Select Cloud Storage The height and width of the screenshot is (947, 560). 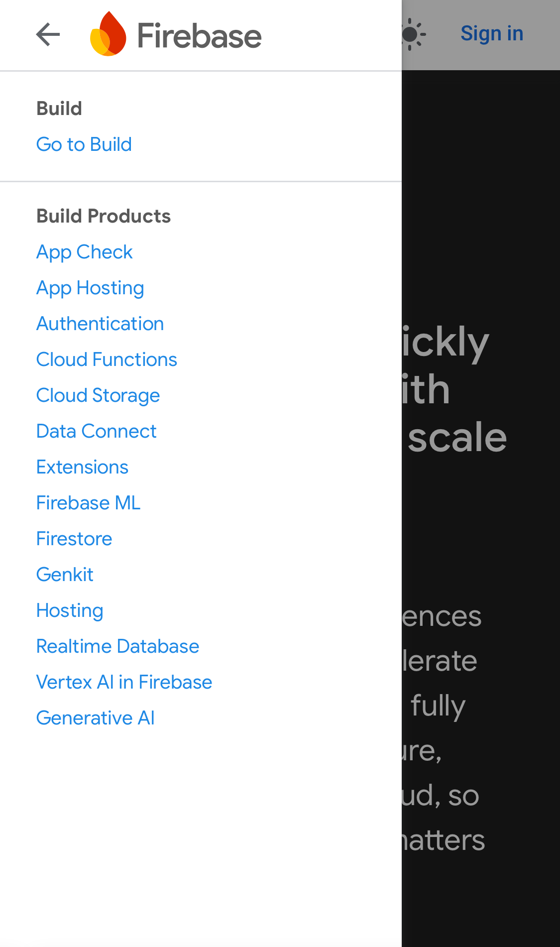[98, 395]
